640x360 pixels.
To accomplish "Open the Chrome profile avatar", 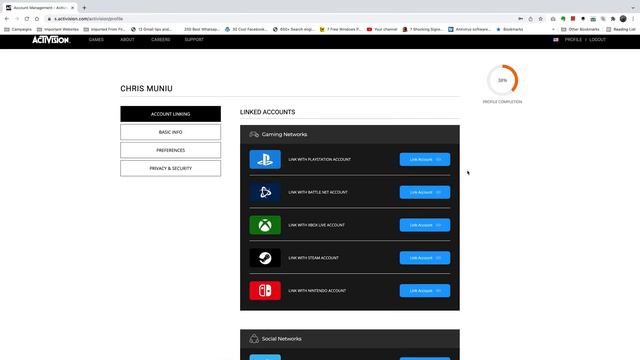I will [x=623, y=19].
